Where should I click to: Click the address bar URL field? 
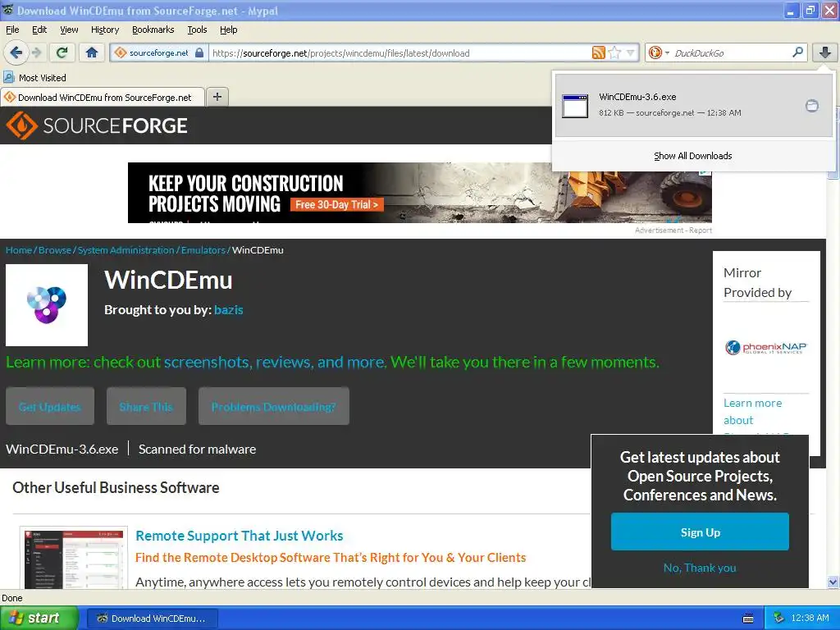(399, 53)
